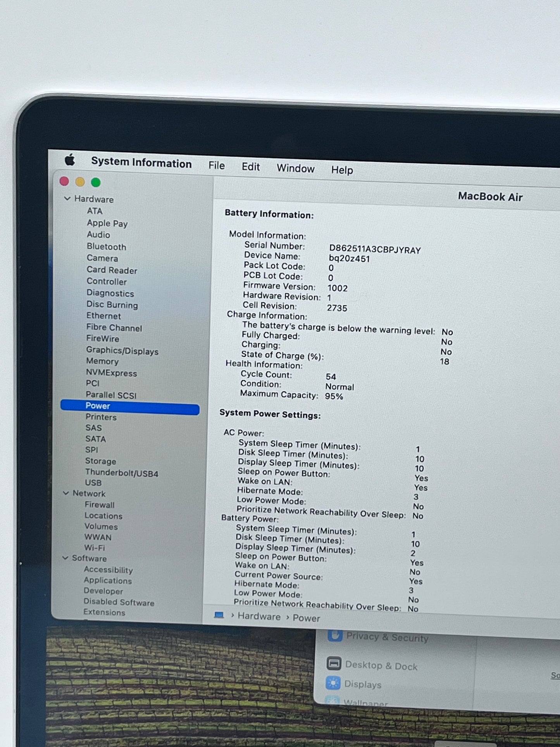Click the computer icon in the path bar

[219, 615]
